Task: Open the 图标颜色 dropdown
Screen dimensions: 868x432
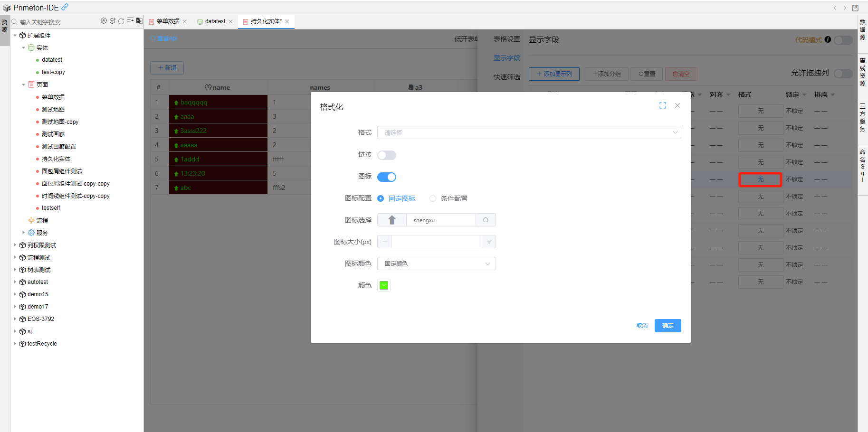Action: point(436,263)
